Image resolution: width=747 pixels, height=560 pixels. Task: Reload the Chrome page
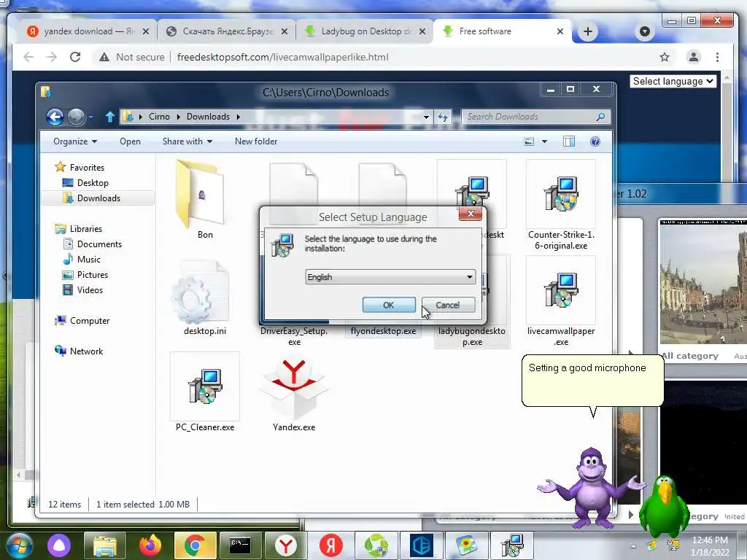tap(75, 57)
